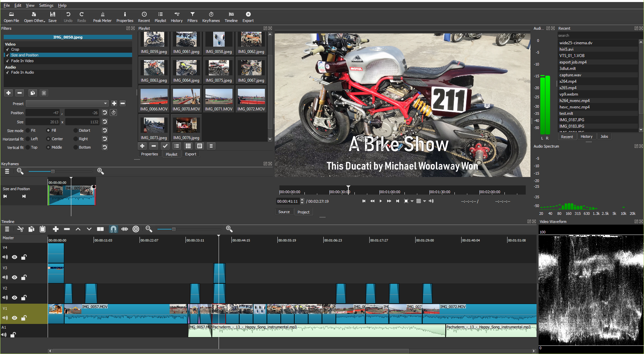This screenshot has height=354, width=644.
Task: Select the Distort size mode
Action: [75, 130]
